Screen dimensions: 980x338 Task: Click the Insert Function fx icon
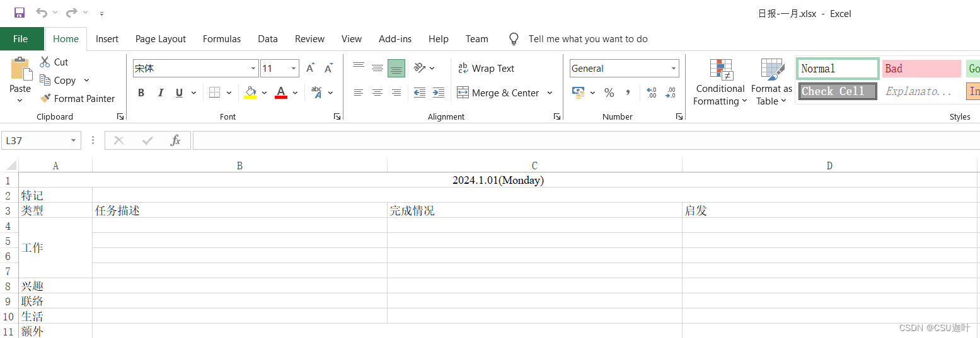tap(176, 140)
